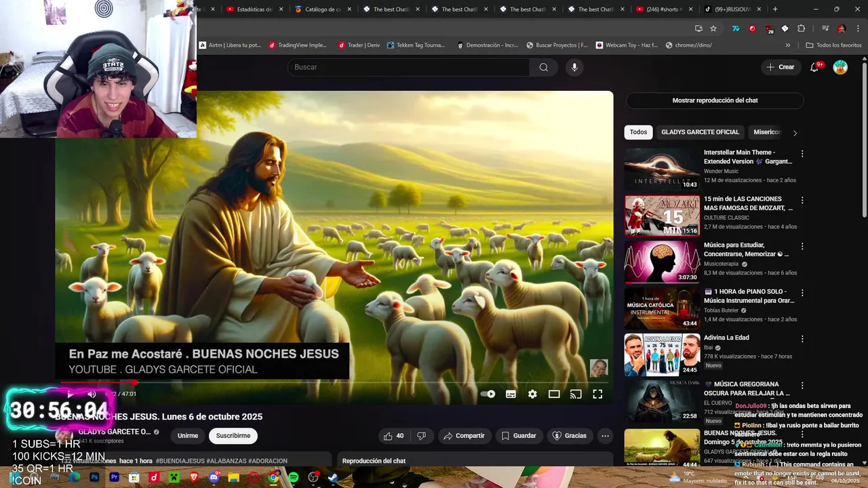
Task: Expand the hidden bookmarks chevron
Action: [787, 45]
